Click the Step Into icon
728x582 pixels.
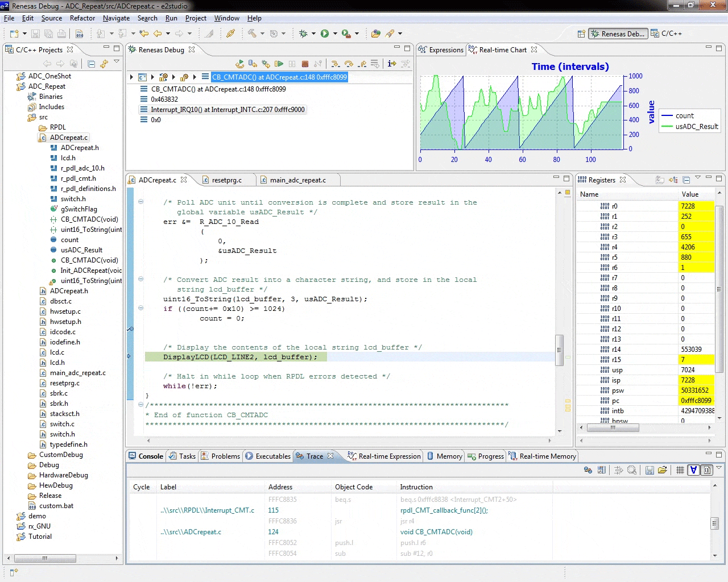tap(336, 64)
